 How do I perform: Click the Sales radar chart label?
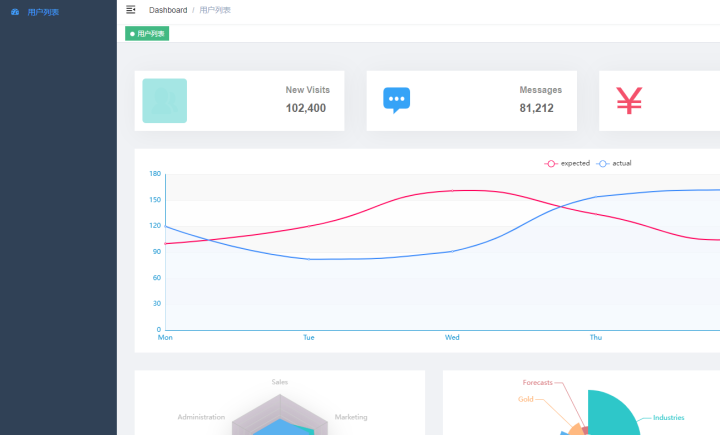280,382
